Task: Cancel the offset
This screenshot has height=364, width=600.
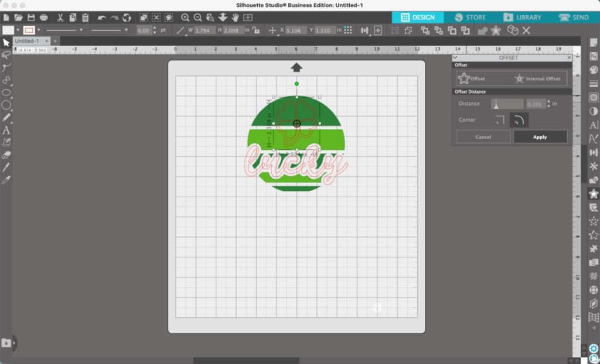Action: pyautogui.click(x=483, y=137)
